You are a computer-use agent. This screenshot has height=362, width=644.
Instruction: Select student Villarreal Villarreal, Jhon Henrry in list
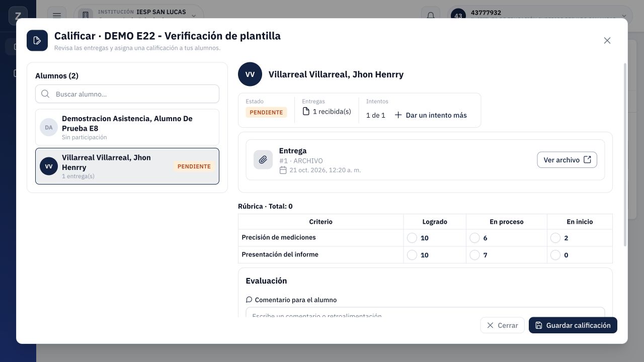tap(127, 166)
